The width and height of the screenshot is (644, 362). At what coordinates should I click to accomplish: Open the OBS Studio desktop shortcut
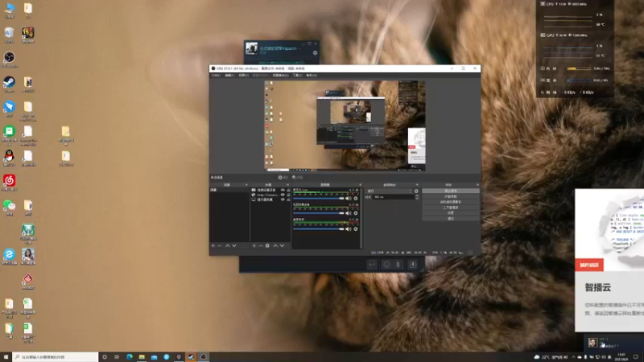9,59
